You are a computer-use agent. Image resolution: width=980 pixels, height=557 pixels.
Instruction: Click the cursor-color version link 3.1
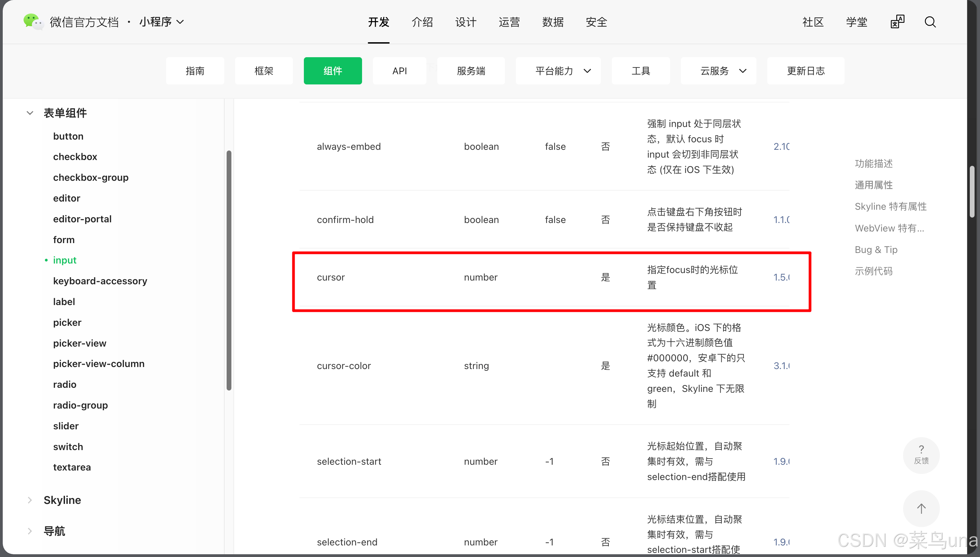(x=781, y=365)
